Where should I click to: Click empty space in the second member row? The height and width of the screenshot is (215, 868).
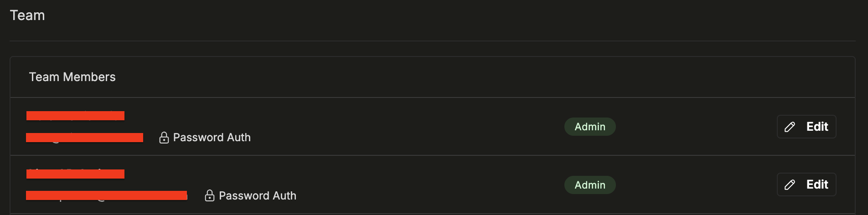pos(410,185)
